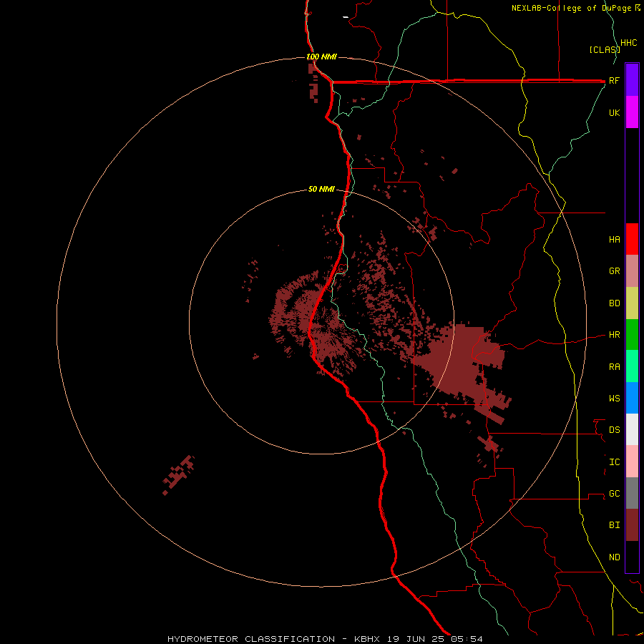
Task: Click the blue WS legend swatch
Action: pyautogui.click(x=632, y=398)
